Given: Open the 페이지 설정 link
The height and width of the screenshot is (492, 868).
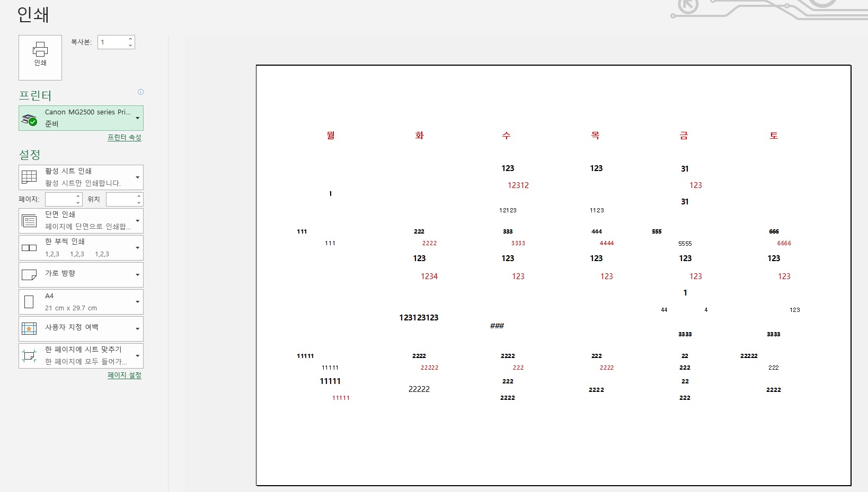Looking at the screenshot, I should tap(125, 375).
